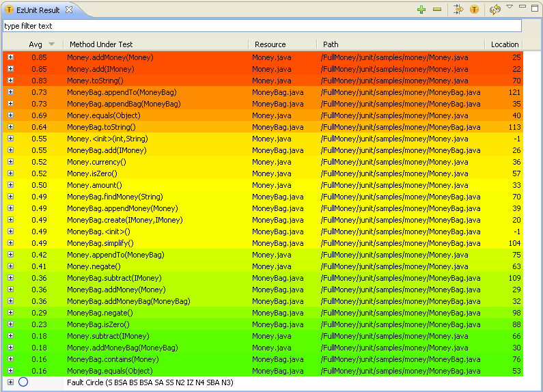This screenshot has width=543, height=392.
Task: Expand the MoneyBag.simplify() row
Action: pyautogui.click(x=11, y=242)
